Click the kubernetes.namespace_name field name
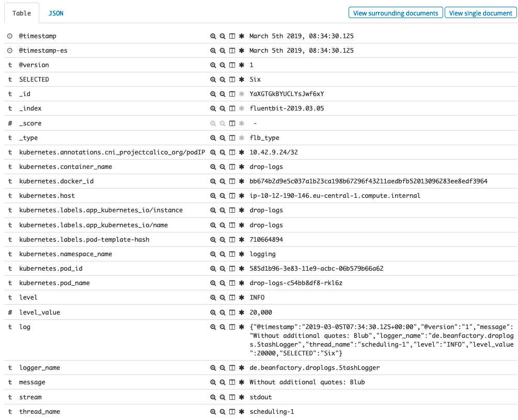The image size is (518, 420). tap(66, 254)
